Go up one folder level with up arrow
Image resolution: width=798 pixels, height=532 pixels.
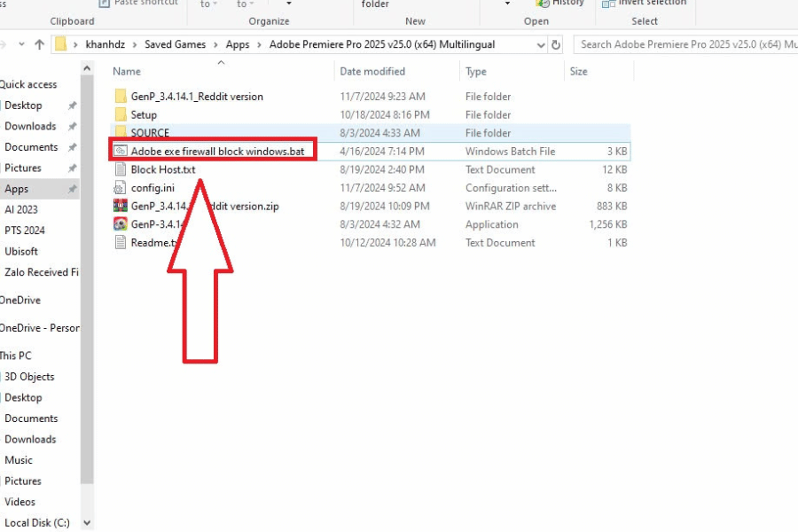tap(39, 44)
